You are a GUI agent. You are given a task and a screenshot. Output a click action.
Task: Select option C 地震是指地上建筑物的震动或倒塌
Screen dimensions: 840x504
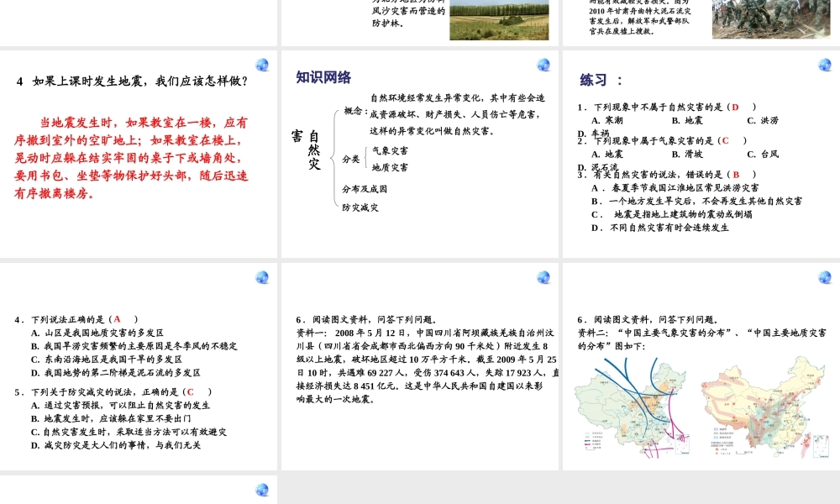click(672, 214)
